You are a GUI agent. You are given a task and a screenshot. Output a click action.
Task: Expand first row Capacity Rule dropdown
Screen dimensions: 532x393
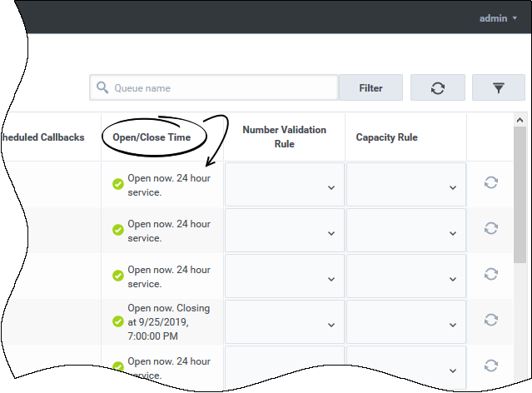click(x=405, y=185)
